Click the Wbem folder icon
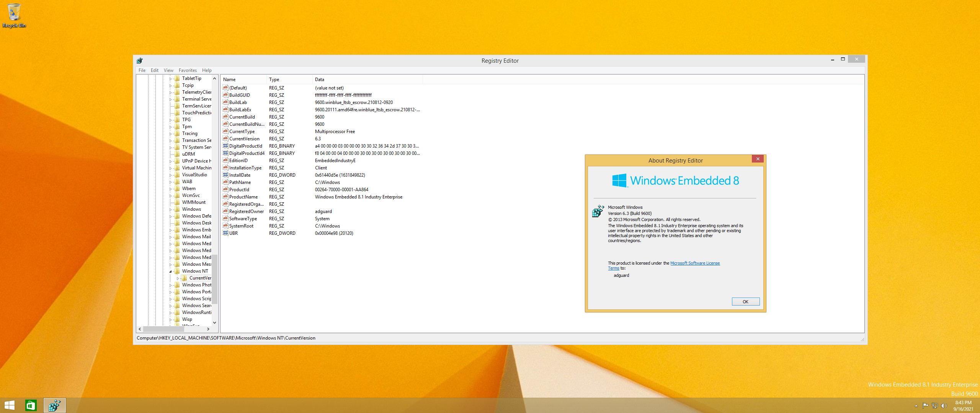Viewport: 980px width, 413px height. [x=177, y=189]
